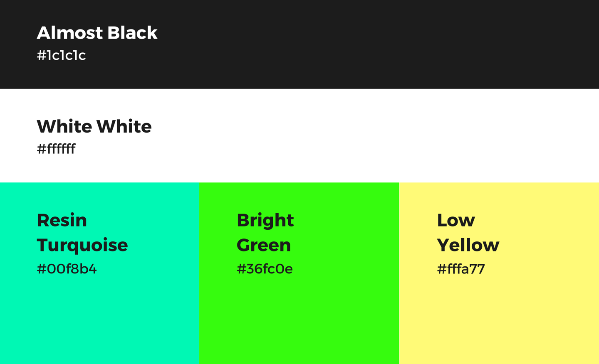Image resolution: width=599 pixels, height=364 pixels.
Task: Pick the Resin Turquoise swatch
Action: pyautogui.click(x=99, y=273)
